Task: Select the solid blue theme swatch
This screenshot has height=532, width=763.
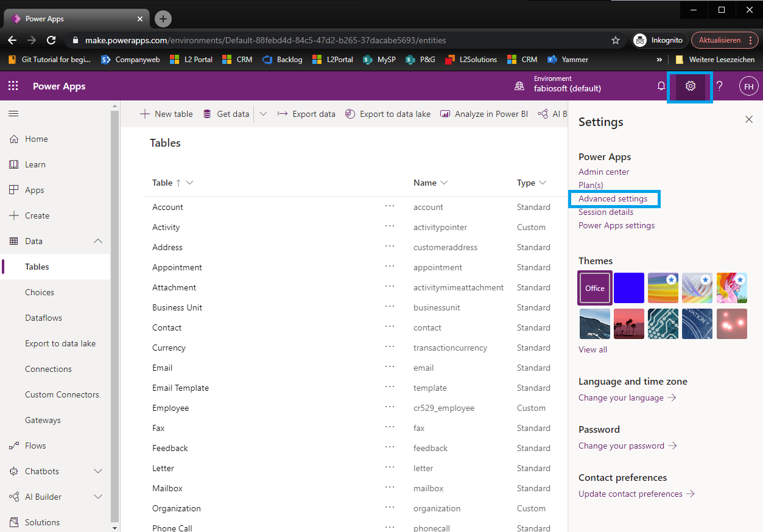Action: coord(629,288)
